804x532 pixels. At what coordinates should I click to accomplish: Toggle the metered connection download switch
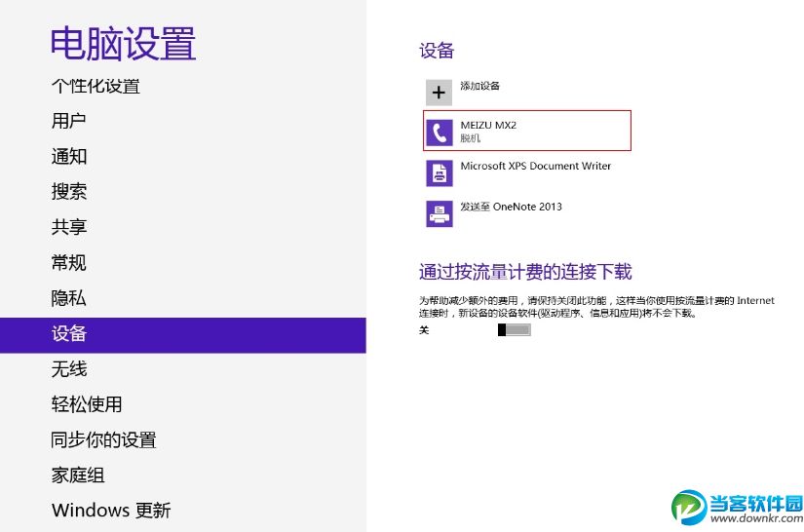pyautogui.click(x=515, y=330)
